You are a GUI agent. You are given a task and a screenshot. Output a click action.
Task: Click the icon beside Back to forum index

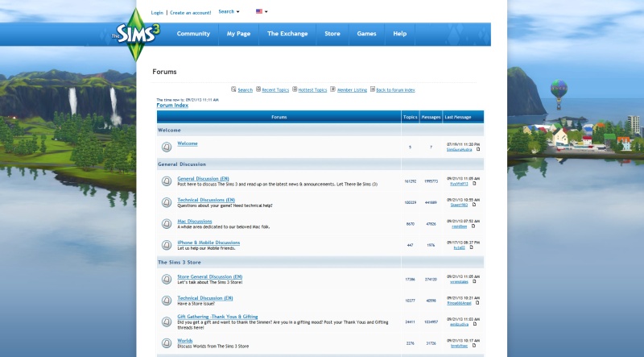373,89
